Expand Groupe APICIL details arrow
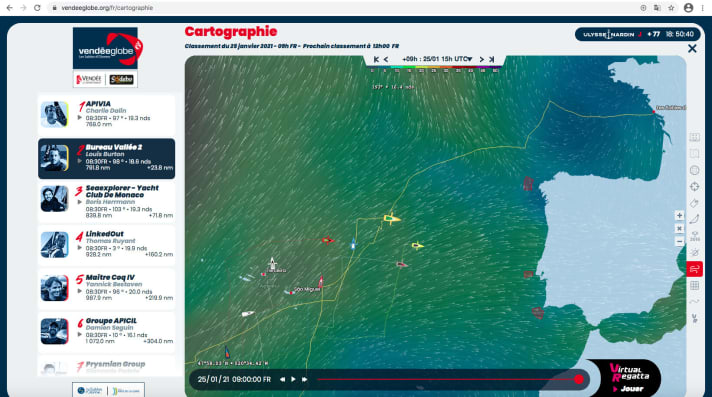Screen dimensions: 712x397 (x=80, y=335)
